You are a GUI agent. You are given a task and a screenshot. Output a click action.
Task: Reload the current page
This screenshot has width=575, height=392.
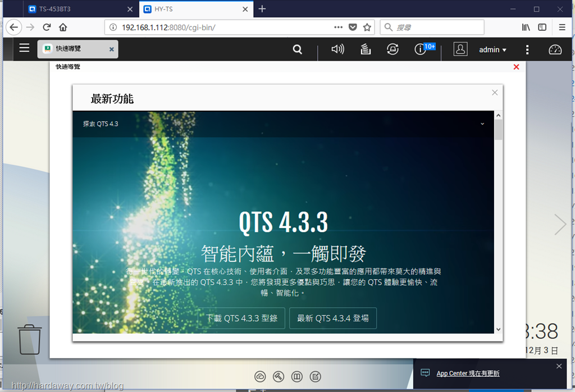(x=47, y=27)
